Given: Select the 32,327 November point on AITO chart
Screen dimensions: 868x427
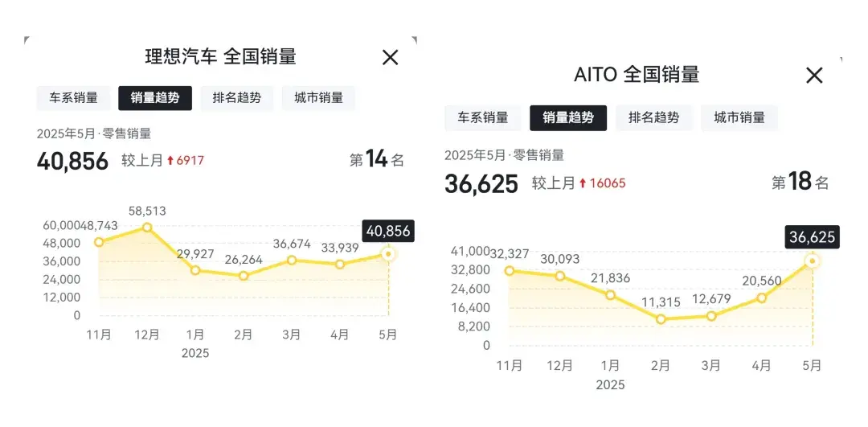Looking at the screenshot, I should [510, 271].
